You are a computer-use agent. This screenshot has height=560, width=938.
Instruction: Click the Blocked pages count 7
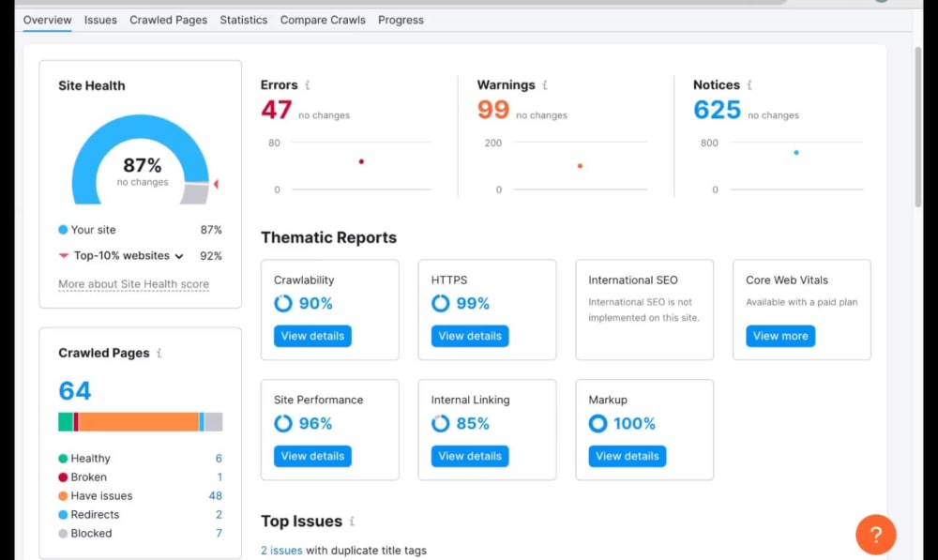(219, 533)
